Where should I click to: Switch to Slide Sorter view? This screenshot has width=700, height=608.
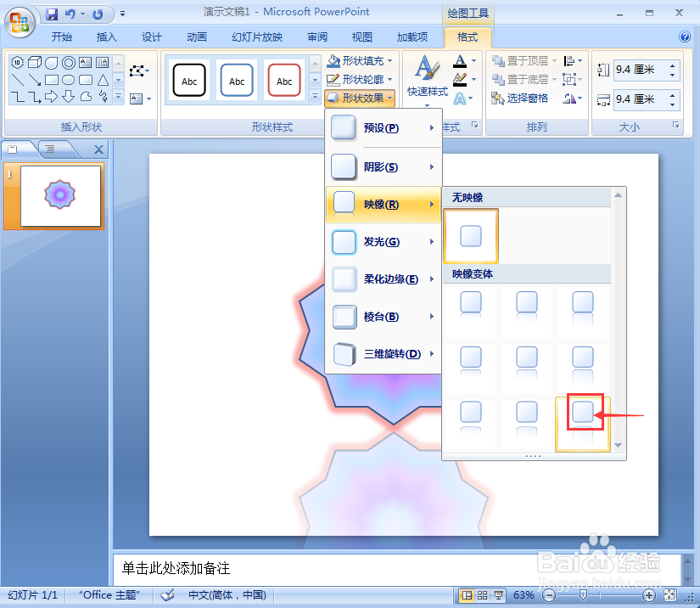[482, 595]
